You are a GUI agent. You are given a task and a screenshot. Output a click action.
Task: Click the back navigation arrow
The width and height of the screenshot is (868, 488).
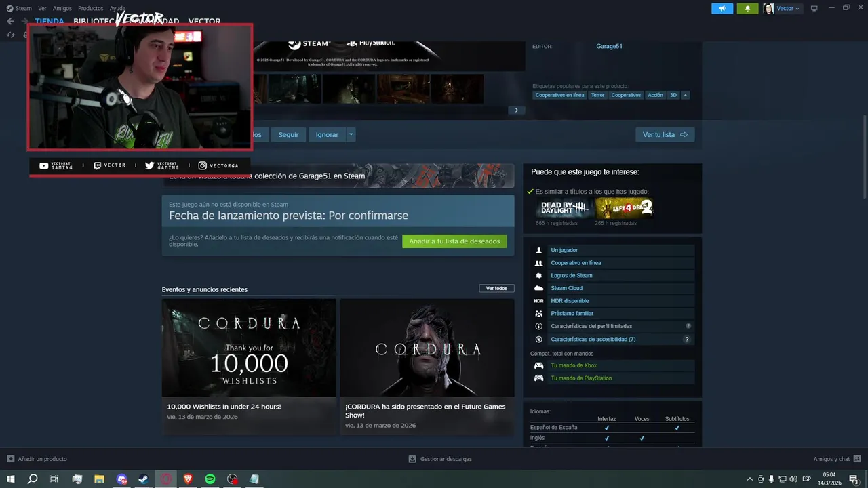coord(10,21)
